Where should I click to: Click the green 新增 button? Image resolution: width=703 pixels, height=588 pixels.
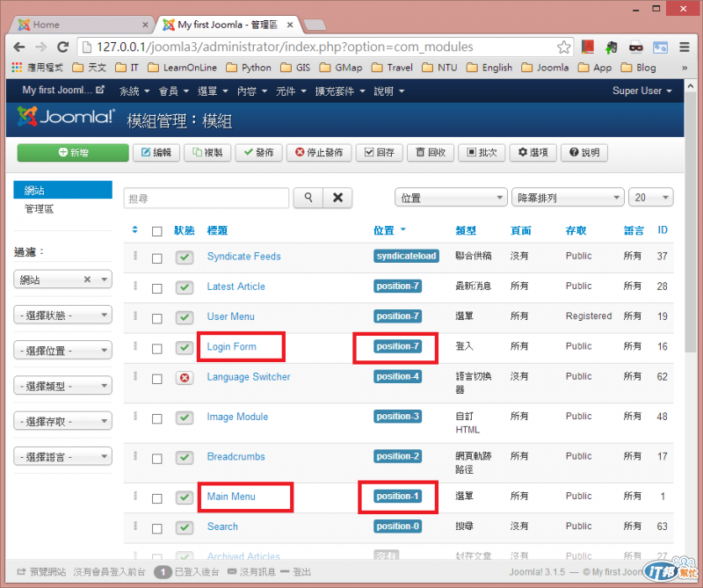(73, 153)
